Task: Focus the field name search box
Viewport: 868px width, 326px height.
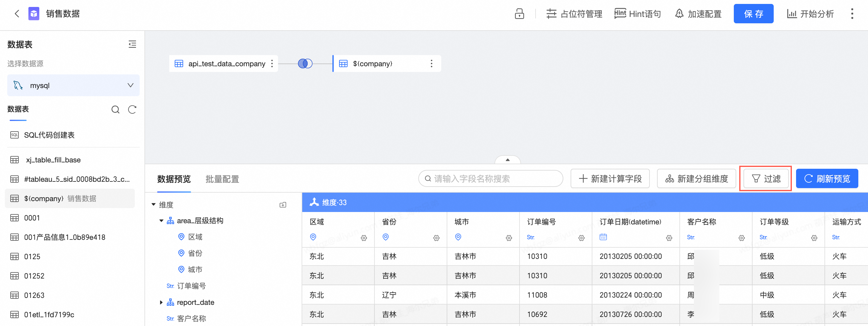Action: 491,178
